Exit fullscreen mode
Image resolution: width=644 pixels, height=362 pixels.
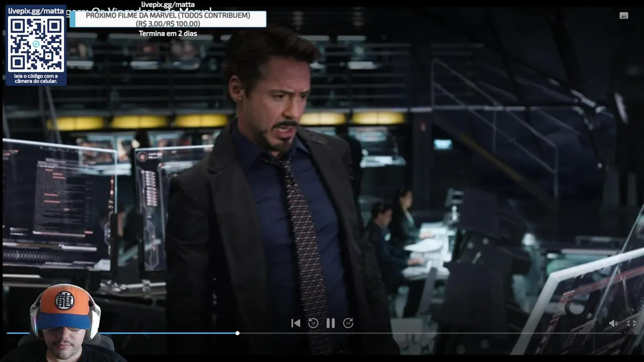click(631, 323)
